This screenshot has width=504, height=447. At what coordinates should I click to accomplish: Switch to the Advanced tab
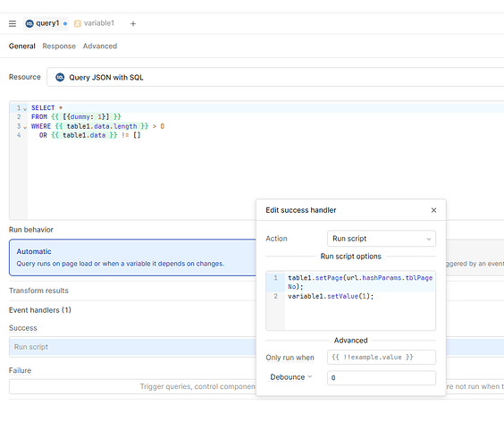[x=100, y=46]
